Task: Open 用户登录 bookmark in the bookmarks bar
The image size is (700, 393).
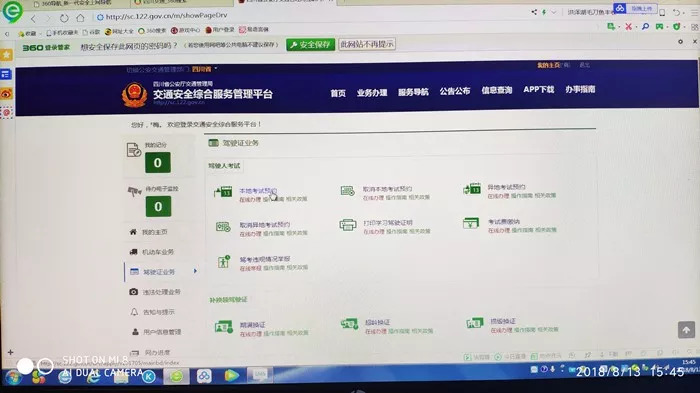Action: (x=220, y=30)
